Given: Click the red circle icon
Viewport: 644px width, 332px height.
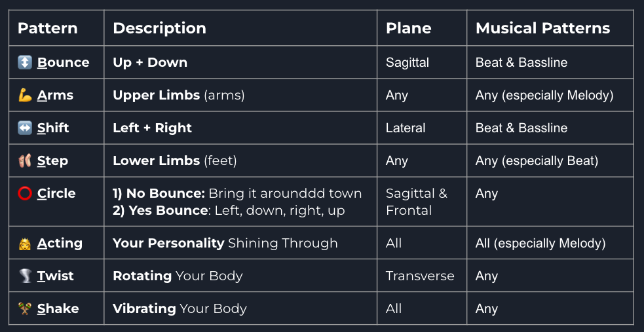Looking at the screenshot, I should click(x=25, y=194).
